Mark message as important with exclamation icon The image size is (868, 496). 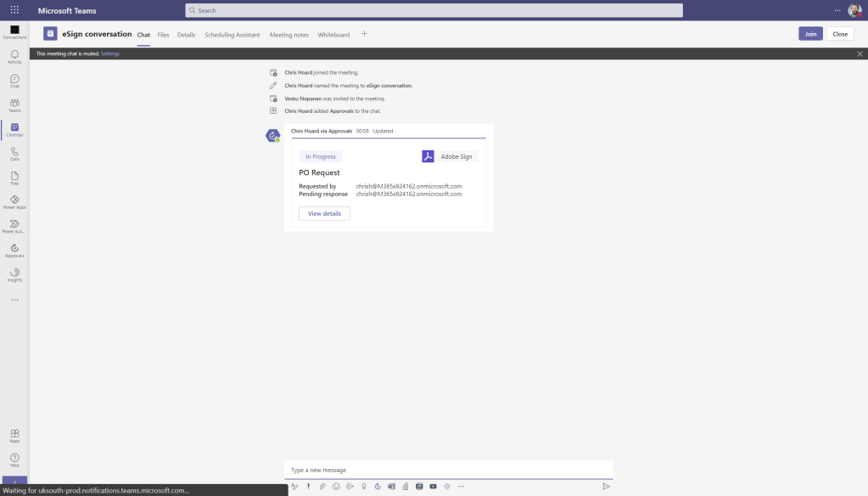[x=308, y=487]
